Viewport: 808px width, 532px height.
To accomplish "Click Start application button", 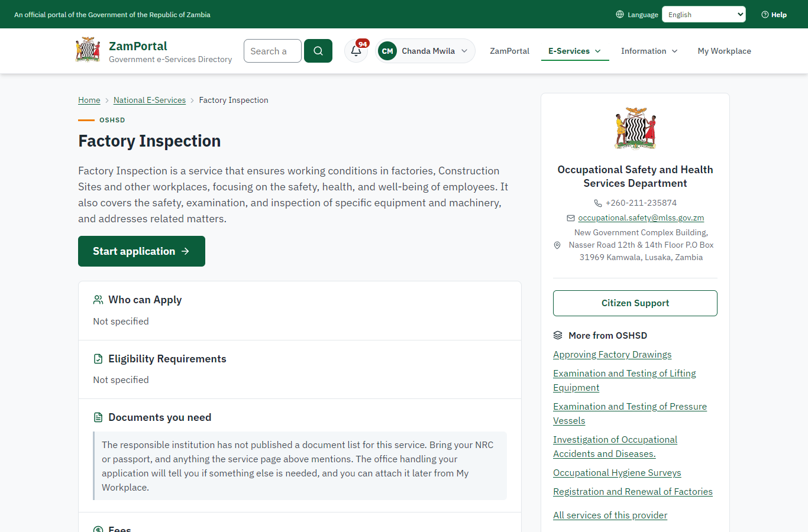I will click(142, 251).
